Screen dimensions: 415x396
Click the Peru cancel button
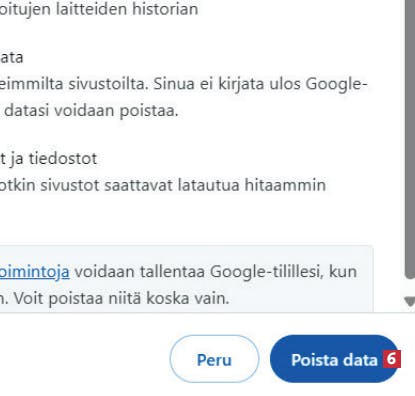pos(214,359)
